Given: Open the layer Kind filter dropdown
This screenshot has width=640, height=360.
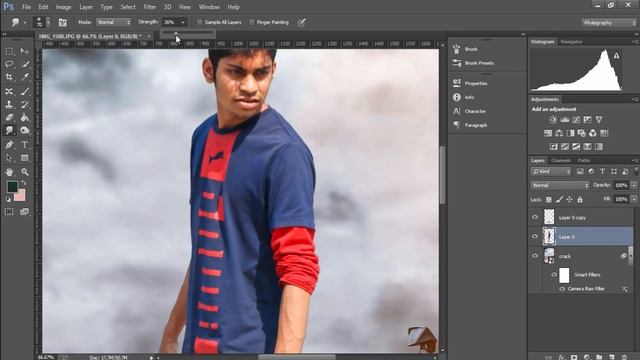Looking at the screenshot, I should [x=551, y=171].
